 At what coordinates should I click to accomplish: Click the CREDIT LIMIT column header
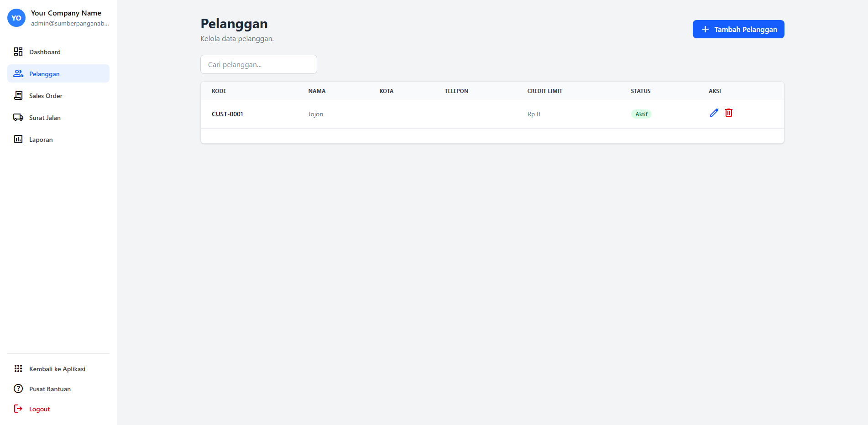coord(545,91)
